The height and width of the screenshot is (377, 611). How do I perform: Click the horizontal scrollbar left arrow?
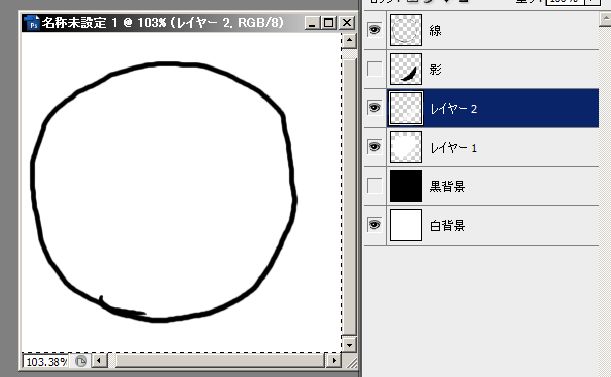coord(99,361)
